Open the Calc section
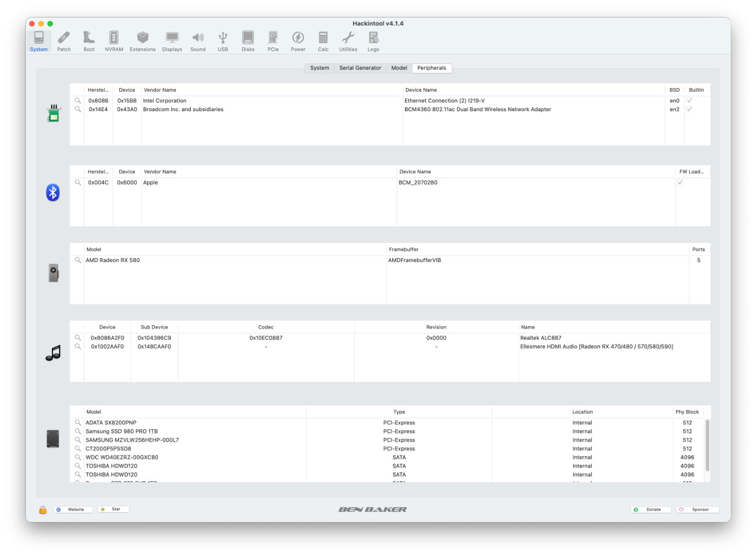 323,41
